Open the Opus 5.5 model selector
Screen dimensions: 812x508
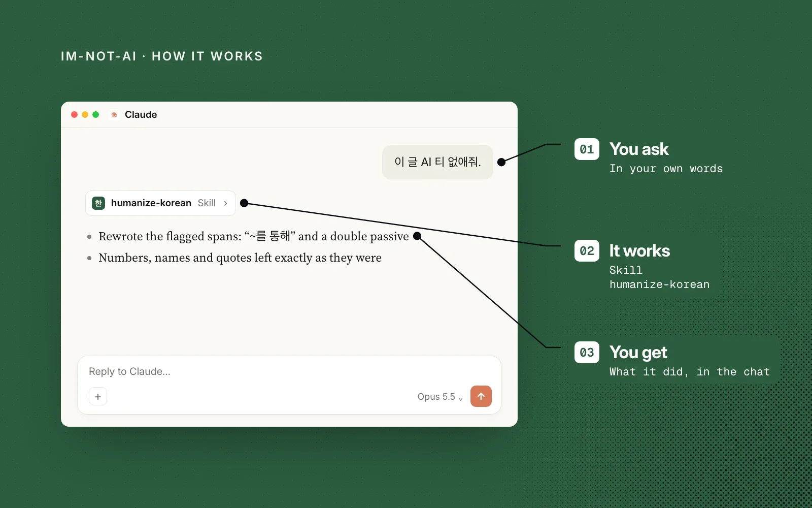pyautogui.click(x=440, y=397)
